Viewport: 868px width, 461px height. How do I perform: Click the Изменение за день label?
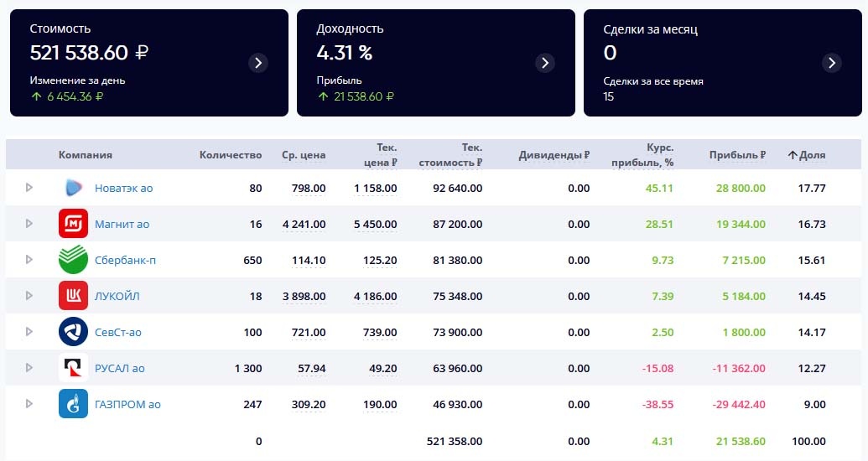[77, 80]
